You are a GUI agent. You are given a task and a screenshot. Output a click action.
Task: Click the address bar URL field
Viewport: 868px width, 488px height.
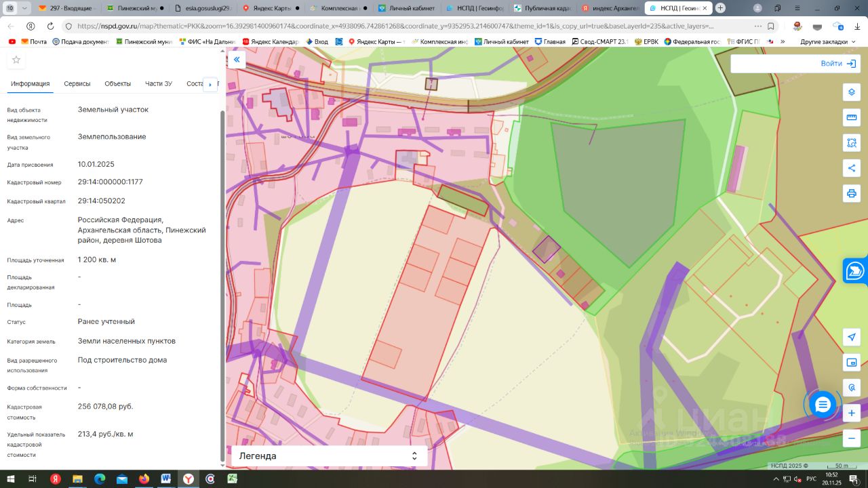tap(395, 26)
